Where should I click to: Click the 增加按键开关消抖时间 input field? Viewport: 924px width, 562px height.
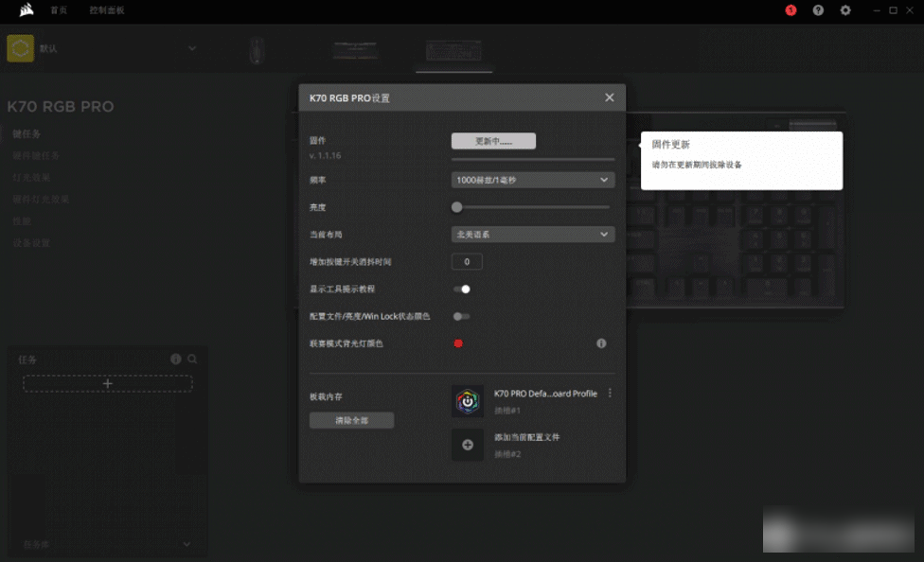point(467,262)
